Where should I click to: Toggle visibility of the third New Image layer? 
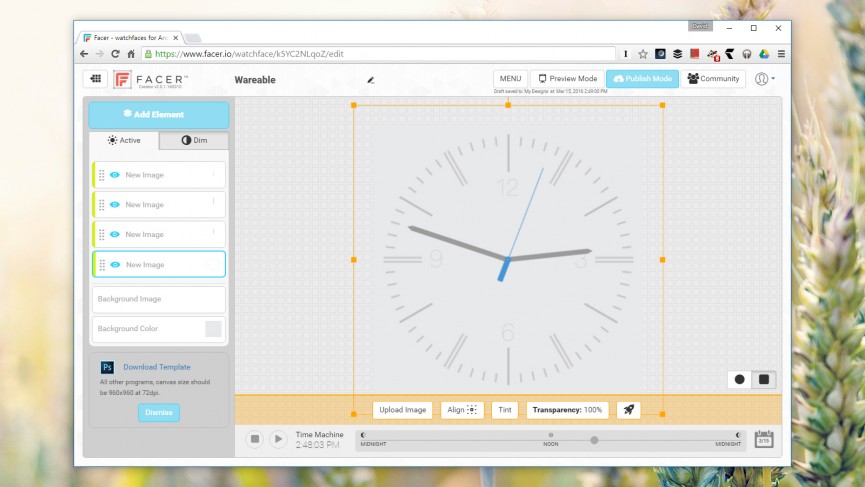[114, 234]
